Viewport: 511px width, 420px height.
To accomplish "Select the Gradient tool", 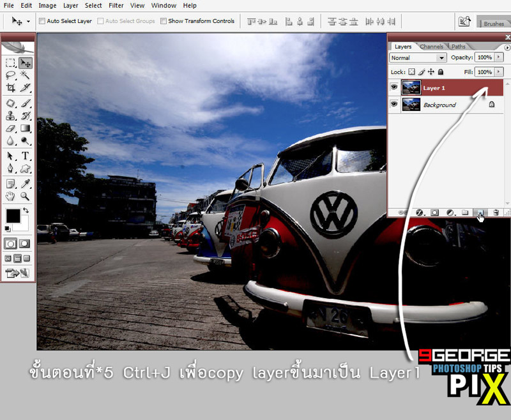I will [x=25, y=128].
